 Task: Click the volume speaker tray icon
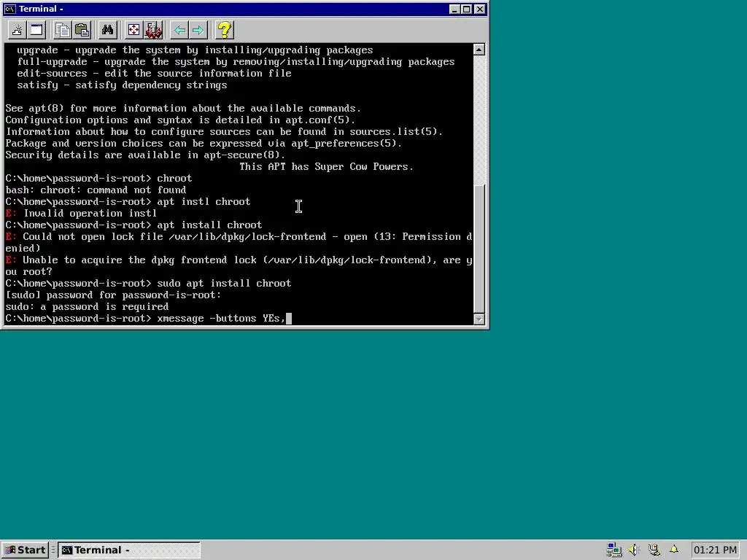634,550
